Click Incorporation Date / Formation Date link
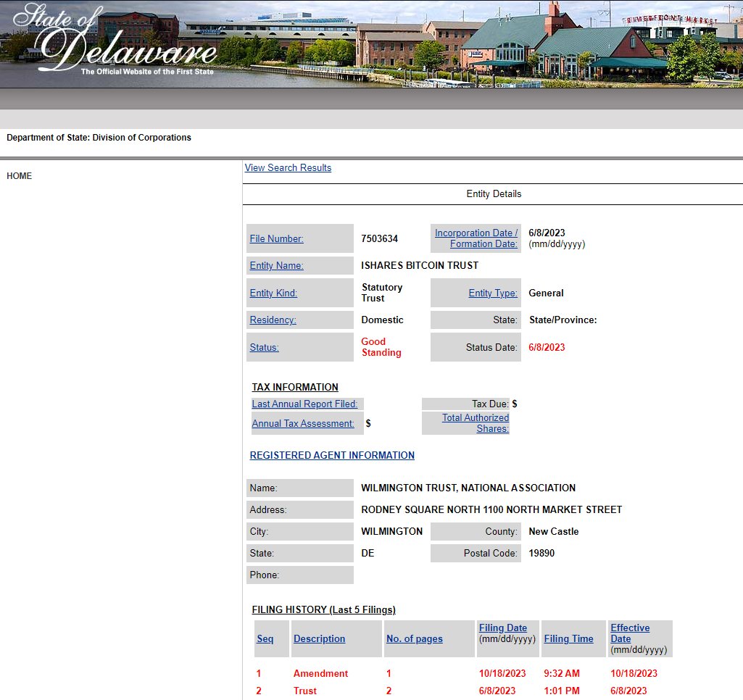The width and height of the screenshot is (743, 700). coord(476,238)
